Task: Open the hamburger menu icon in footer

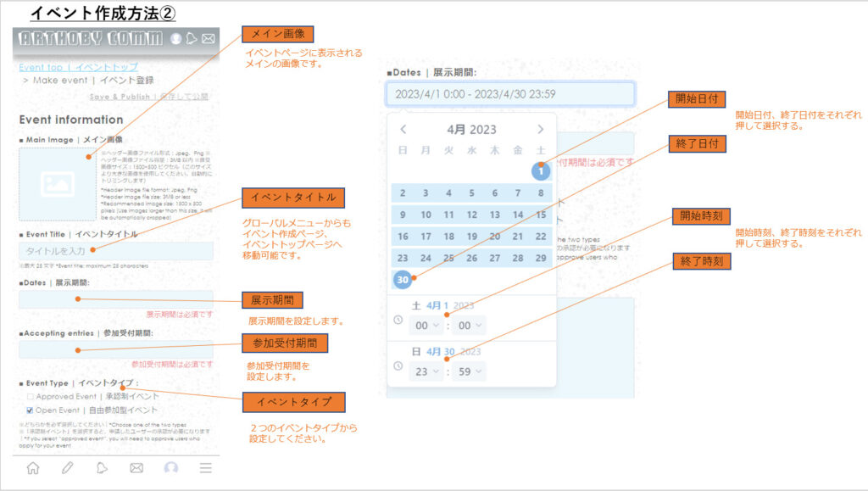Action: (205, 466)
